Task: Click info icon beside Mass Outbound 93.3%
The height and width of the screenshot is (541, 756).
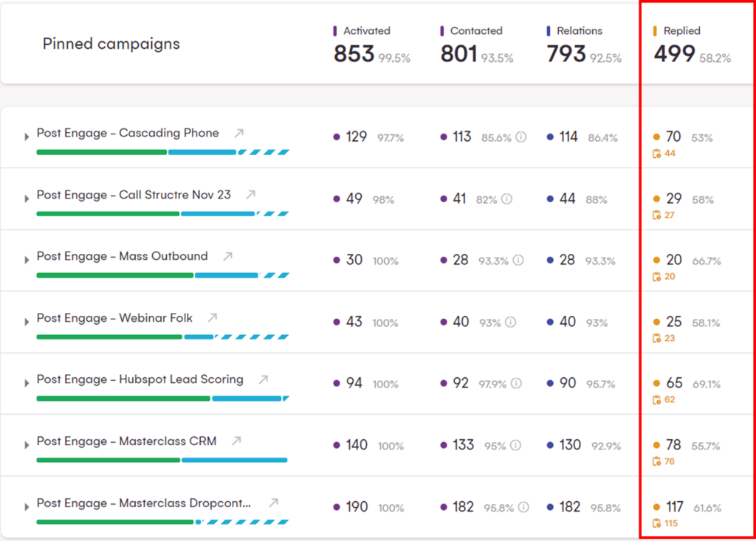Action: [518, 261]
